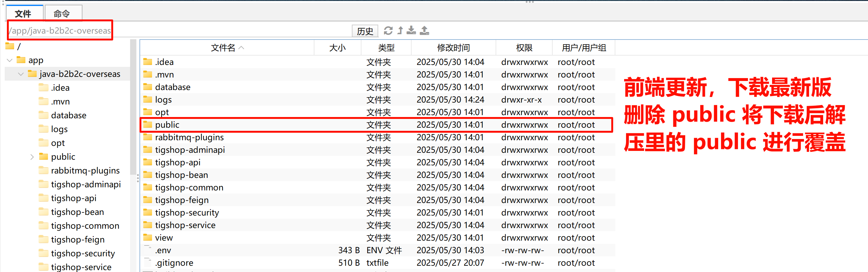The height and width of the screenshot is (272, 868).
Task: Click opt folder icon in file list
Action: pyautogui.click(x=147, y=112)
